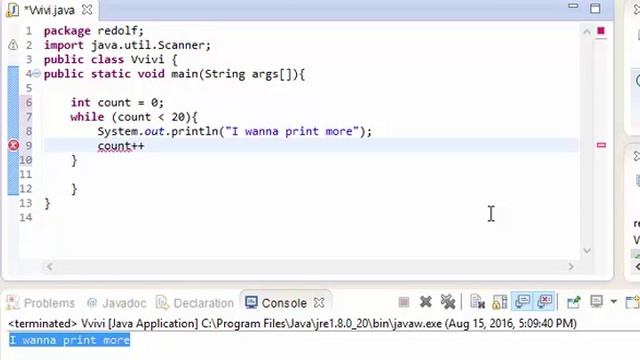Click the 'while (count < 20){' line
This screenshot has height=360, width=640.
[134, 117]
